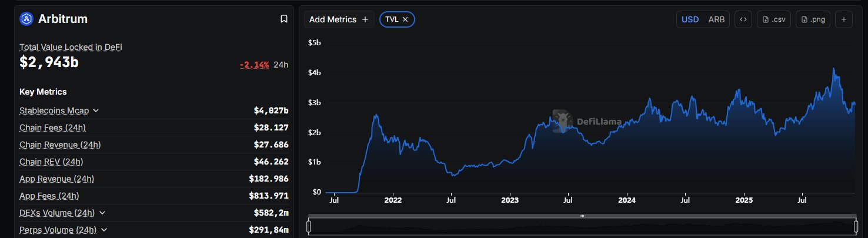
Task: Click the $4b y-axis label
Action: pos(315,73)
